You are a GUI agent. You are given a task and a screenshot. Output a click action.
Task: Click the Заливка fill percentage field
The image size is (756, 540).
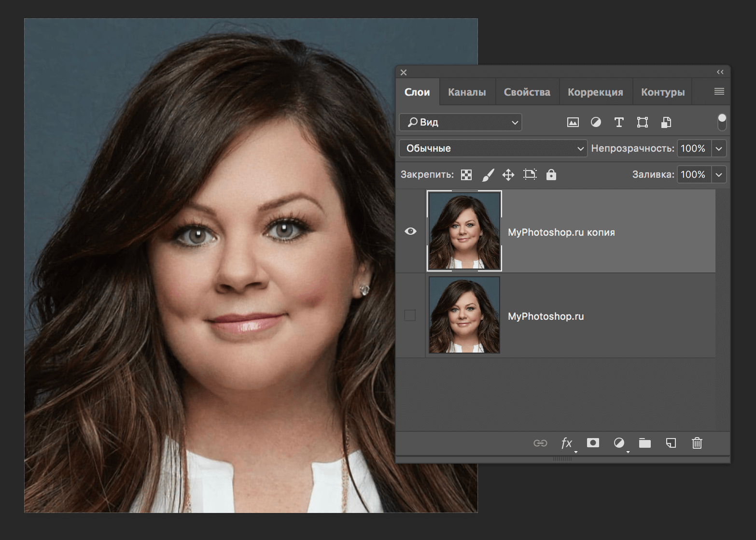point(693,174)
